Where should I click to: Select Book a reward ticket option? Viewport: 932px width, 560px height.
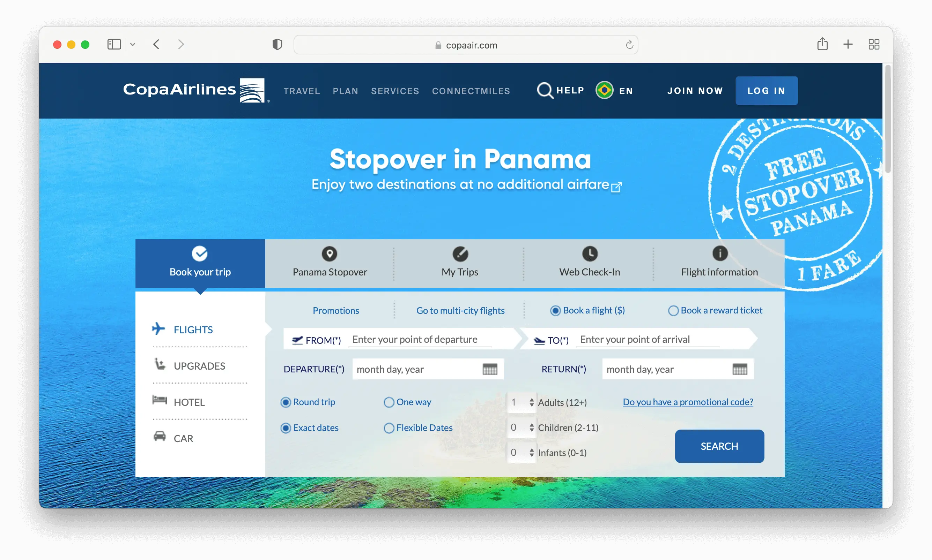click(673, 311)
